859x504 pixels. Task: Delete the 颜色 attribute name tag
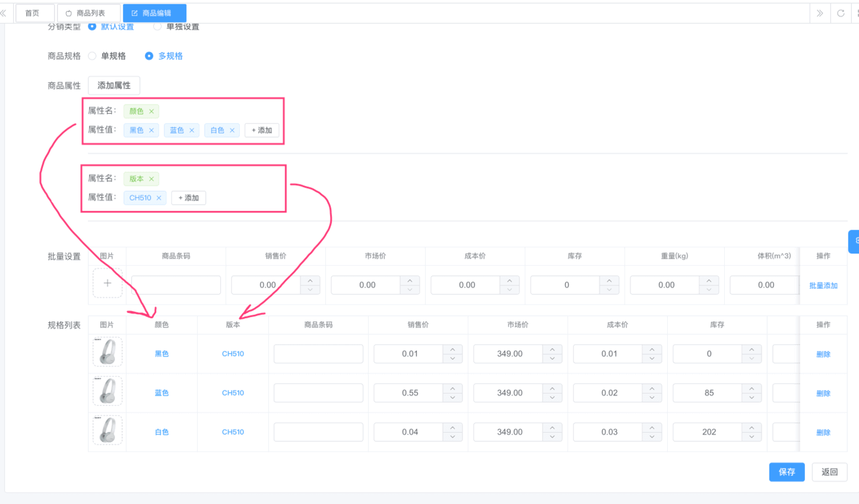tap(151, 112)
